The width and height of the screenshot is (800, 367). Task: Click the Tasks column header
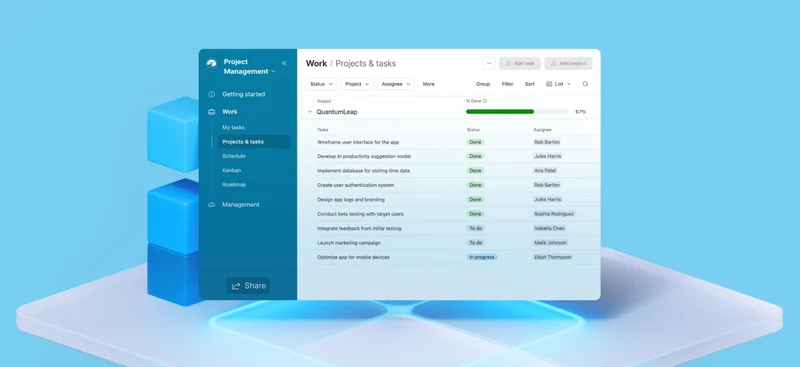point(322,130)
